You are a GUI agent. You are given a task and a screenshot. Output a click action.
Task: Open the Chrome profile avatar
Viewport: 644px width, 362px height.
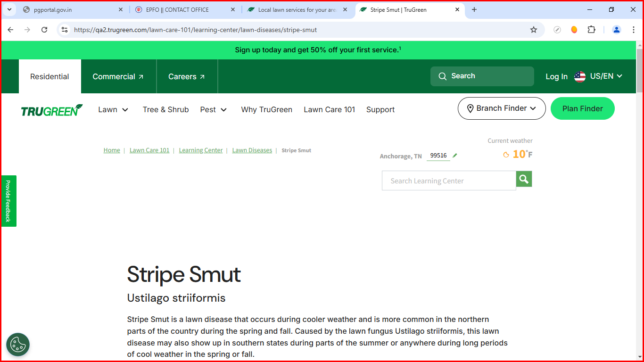coord(617,30)
